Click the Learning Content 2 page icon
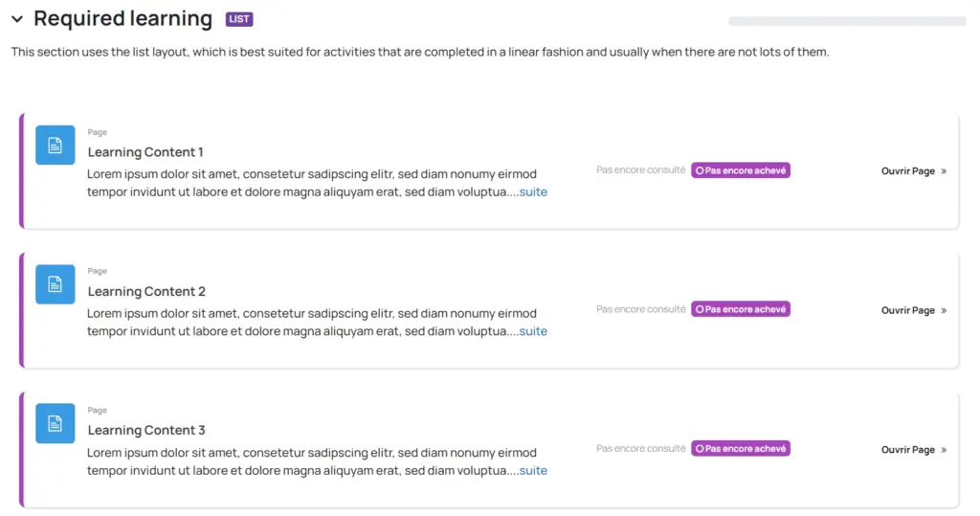Viewport: 980px width, 516px height. (55, 283)
